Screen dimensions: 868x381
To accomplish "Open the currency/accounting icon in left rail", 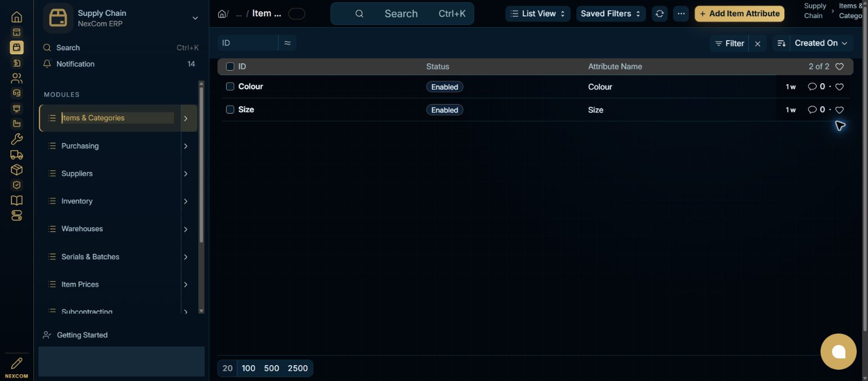I will click(x=16, y=63).
